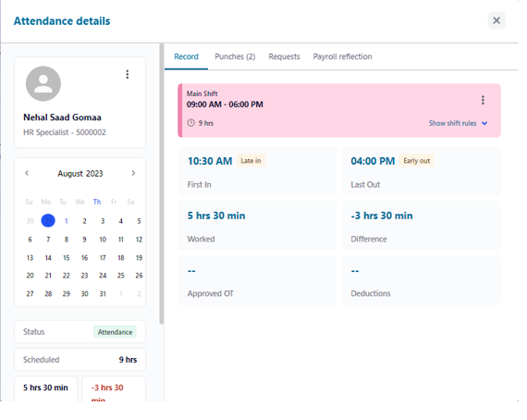Click the Early out badge

(416, 161)
